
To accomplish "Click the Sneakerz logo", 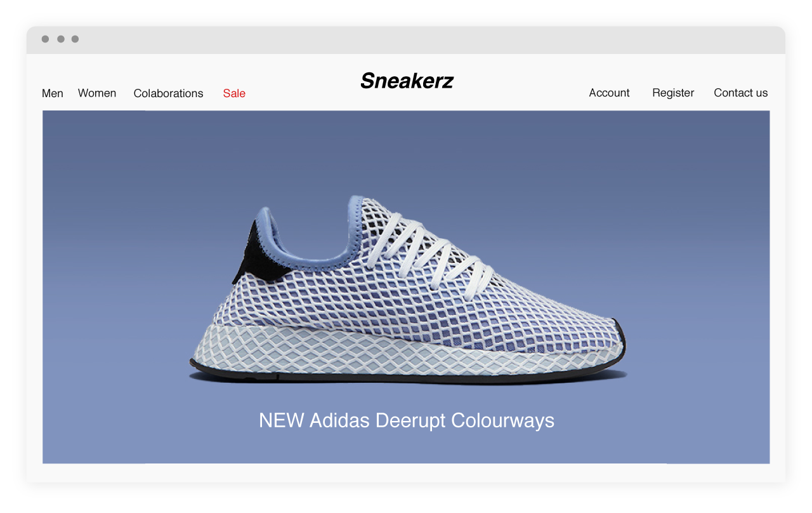I will [x=407, y=81].
